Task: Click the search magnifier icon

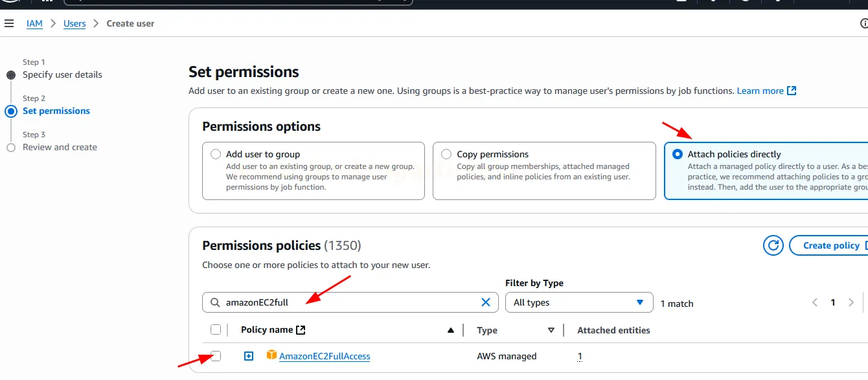Action: tap(215, 302)
